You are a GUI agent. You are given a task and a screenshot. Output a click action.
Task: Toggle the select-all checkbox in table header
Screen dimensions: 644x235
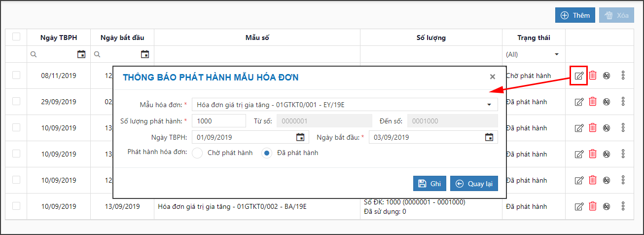(16, 37)
